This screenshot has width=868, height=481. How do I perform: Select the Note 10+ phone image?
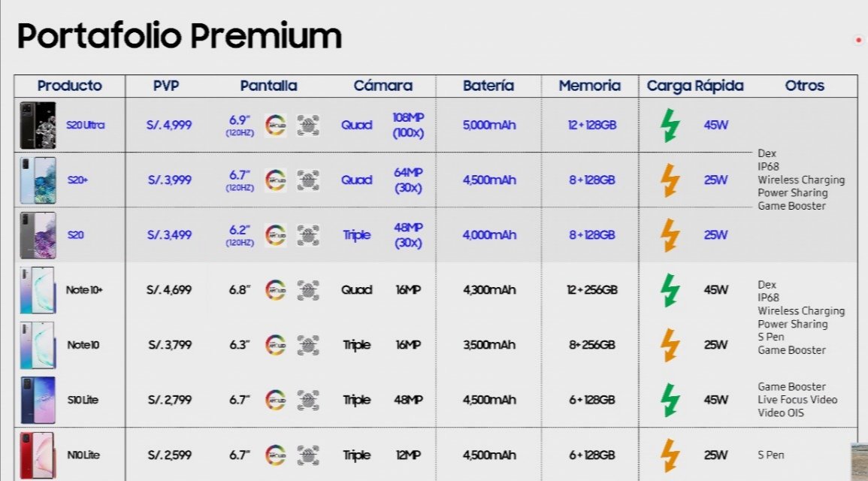(38, 290)
